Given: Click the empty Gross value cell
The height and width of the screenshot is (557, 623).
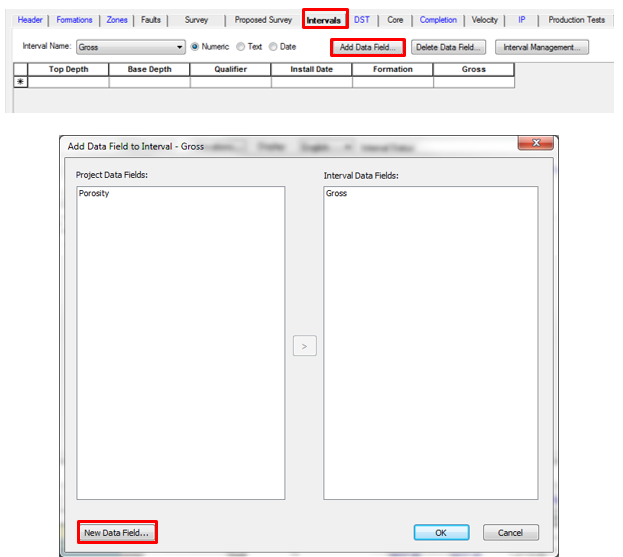Looking at the screenshot, I should pyautogui.click(x=474, y=82).
